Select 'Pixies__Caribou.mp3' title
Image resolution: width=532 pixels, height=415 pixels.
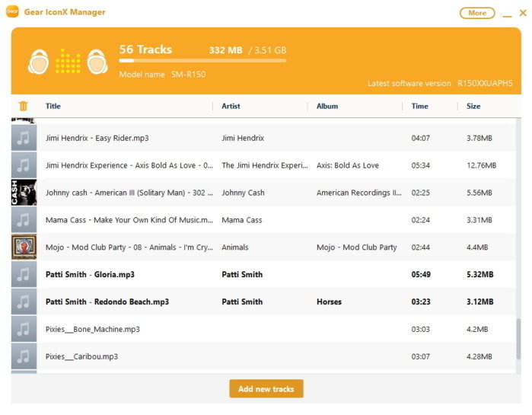(81, 356)
